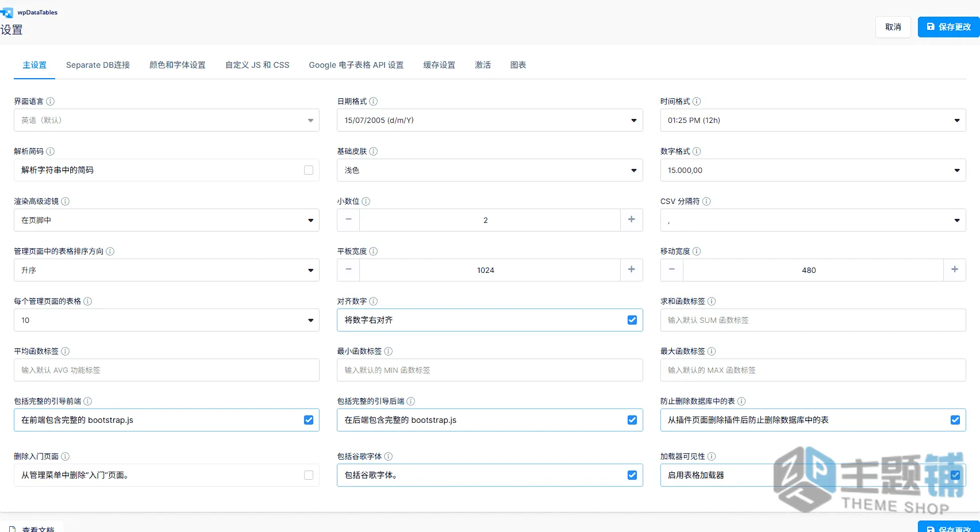Switch to the 缓存设置 tab

[x=439, y=65]
